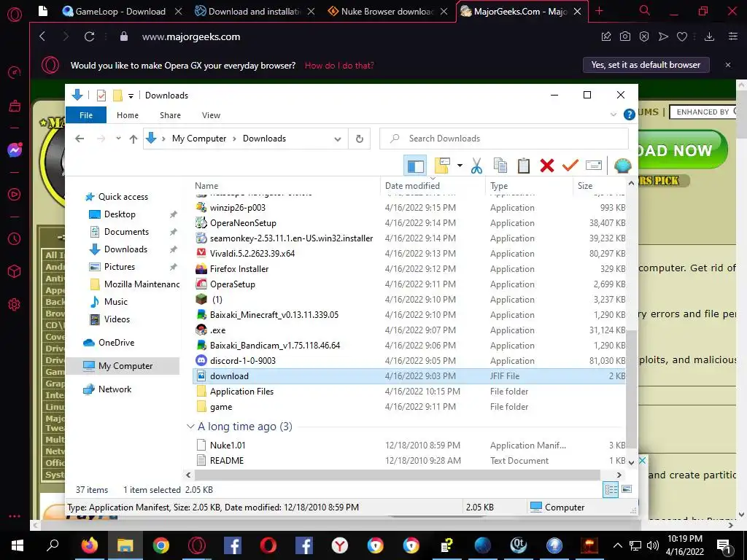Screen dimensions: 747x560
Task: Click the Properties checkmark in title bar quick access
Action: (x=101, y=96)
